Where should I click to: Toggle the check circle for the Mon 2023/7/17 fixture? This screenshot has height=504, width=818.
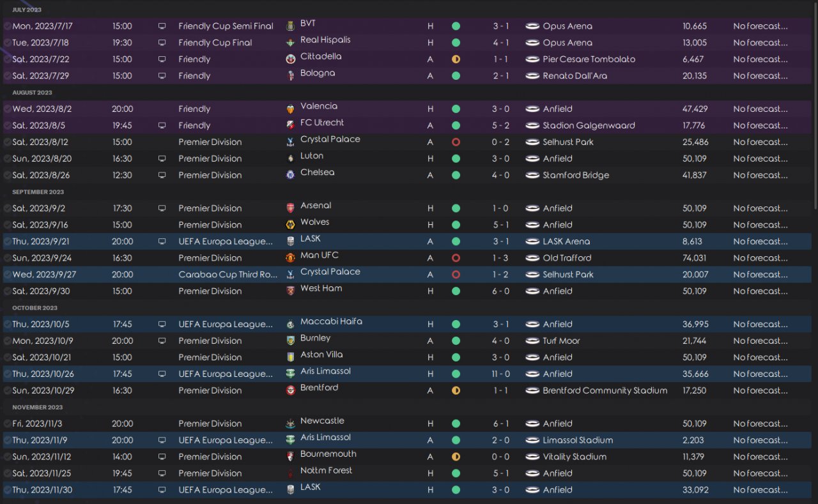click(7, 26)
